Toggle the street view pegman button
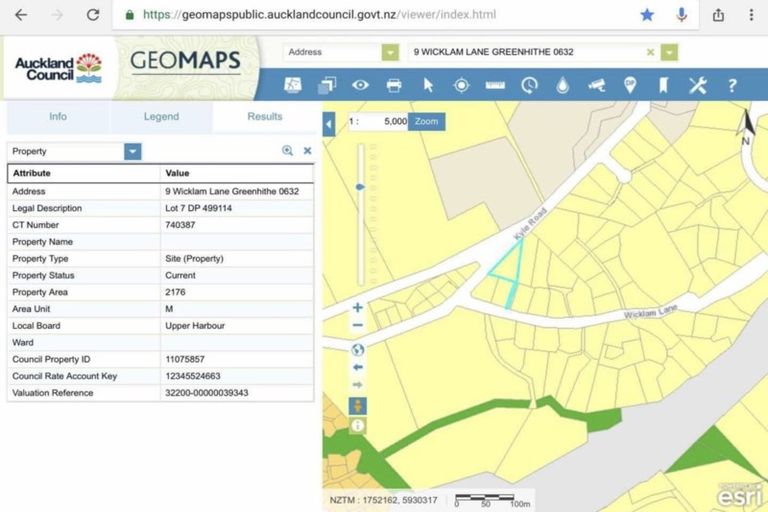Image resolution: width=768 pixels, height=512 pixels. click(x=358, y=405)
